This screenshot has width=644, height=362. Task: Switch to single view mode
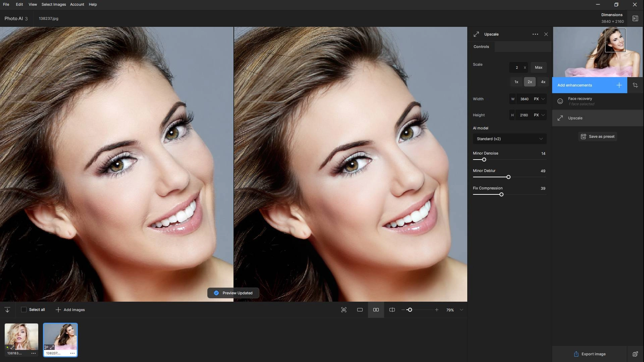360,310
